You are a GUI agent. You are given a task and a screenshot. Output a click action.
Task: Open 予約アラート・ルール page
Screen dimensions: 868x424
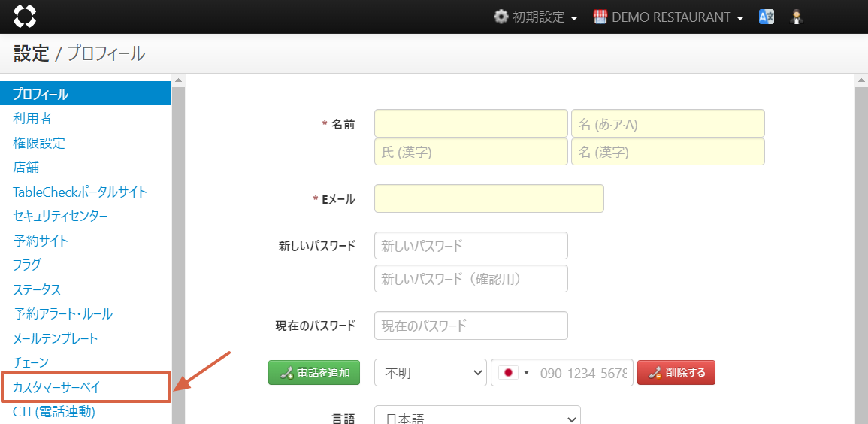62,313
